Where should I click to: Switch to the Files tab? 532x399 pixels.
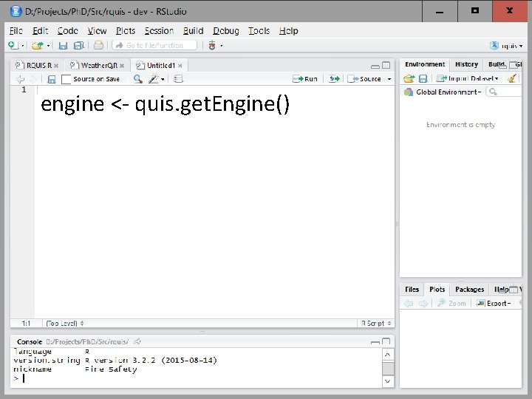tap(412, 290)
